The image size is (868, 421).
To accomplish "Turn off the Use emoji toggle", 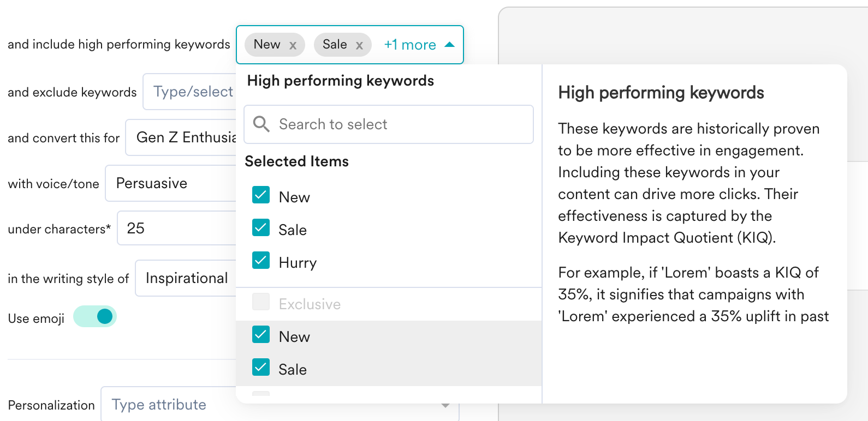I will click(96, 316).
